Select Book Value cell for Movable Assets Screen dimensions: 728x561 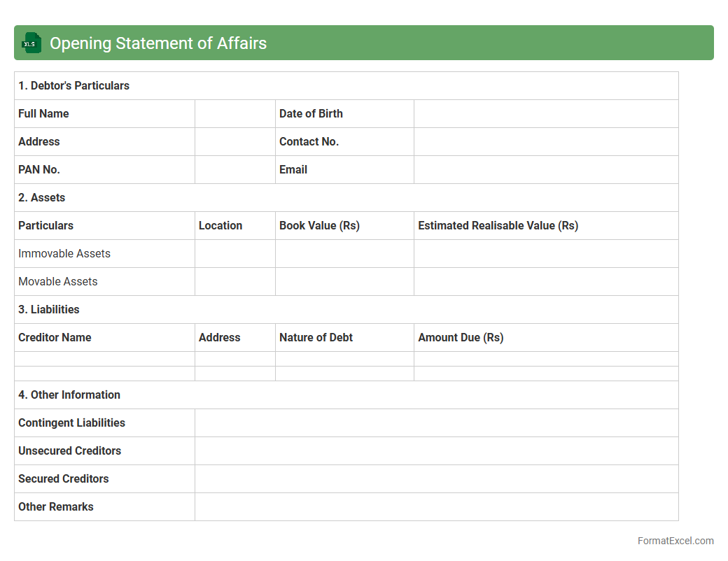[344, 281]
